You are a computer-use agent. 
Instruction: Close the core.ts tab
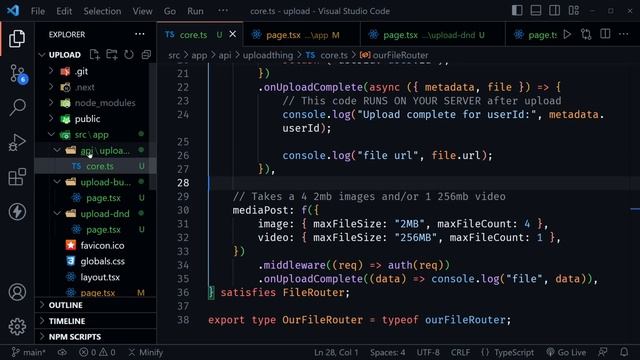(x=233, y=34)
